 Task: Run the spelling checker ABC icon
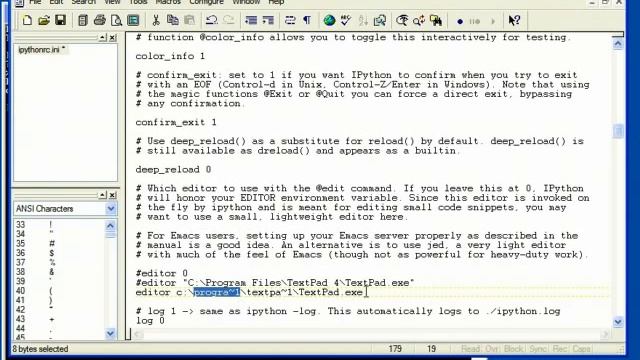point(346,20)
